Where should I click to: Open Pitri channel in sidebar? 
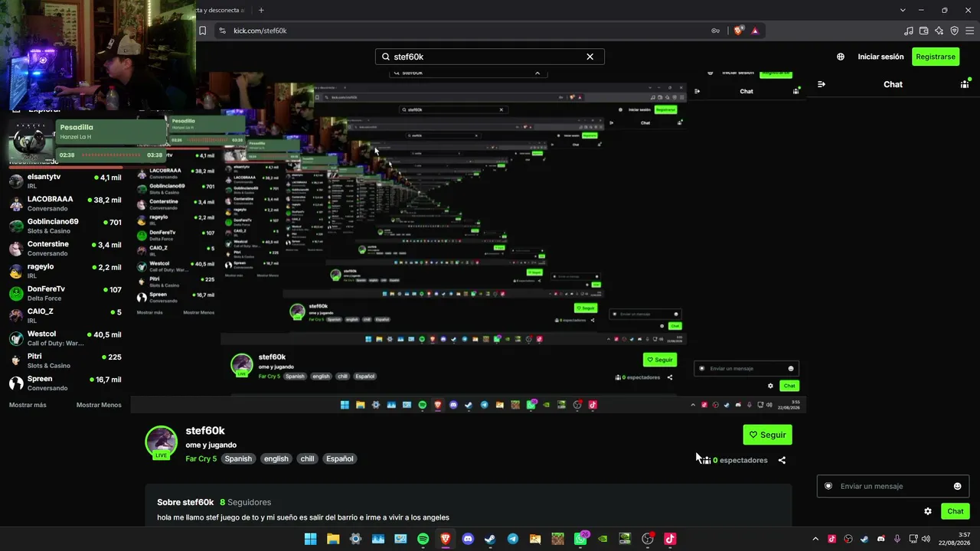(x=65, y=360)
